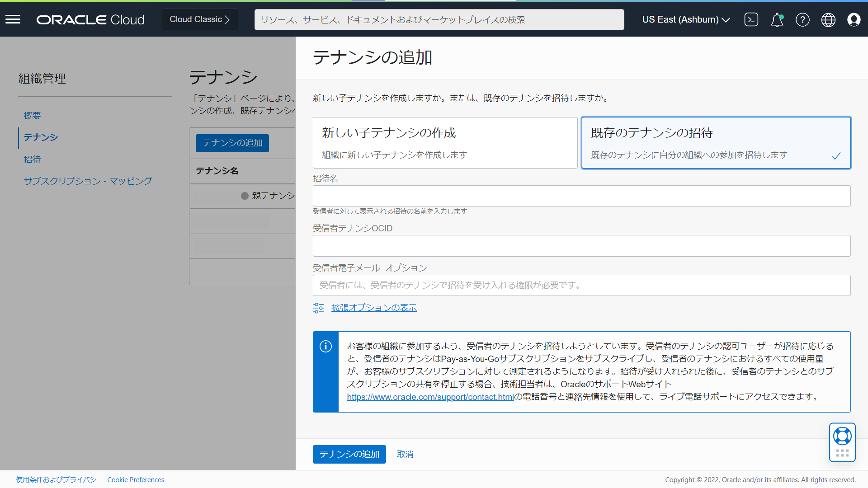Open サブスクリプション・マッピング sidebar item

pyautogui.click(x=88, y=181)
